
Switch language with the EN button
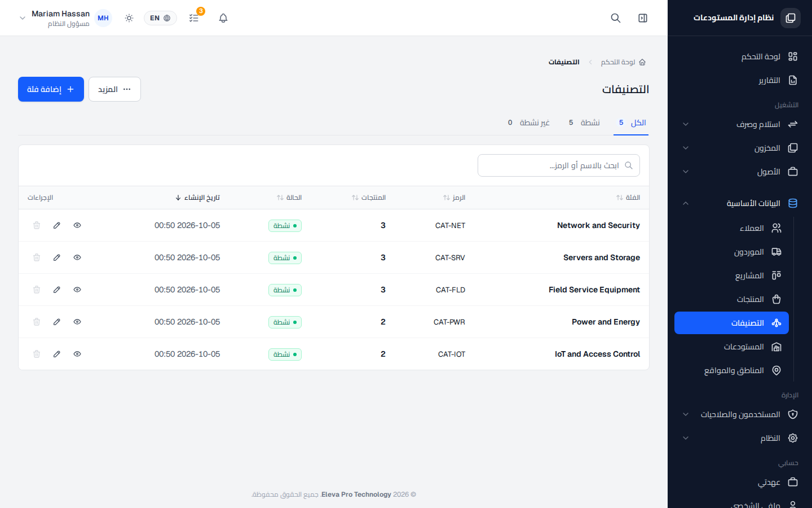pos(160,18)
